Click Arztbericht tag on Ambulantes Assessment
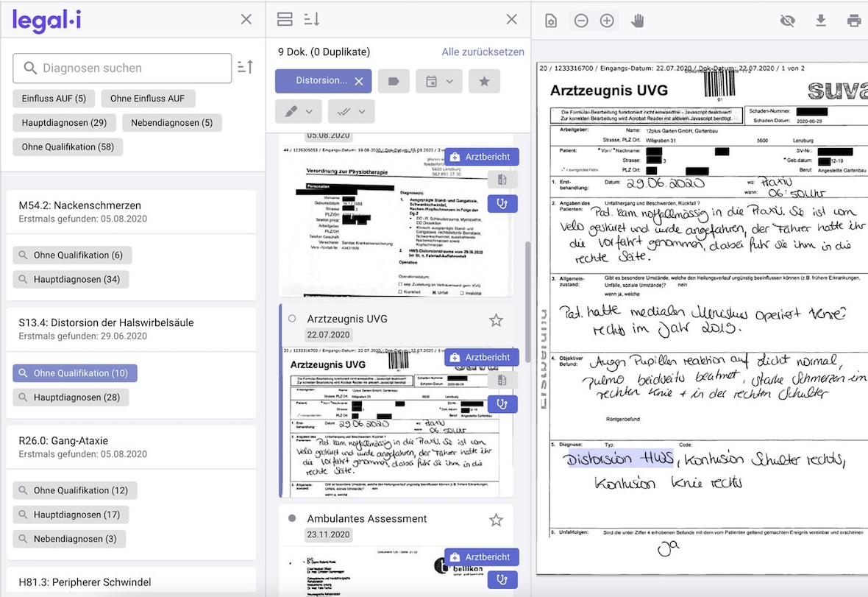Viewport: 868px width, 597px height. [481, 557]
